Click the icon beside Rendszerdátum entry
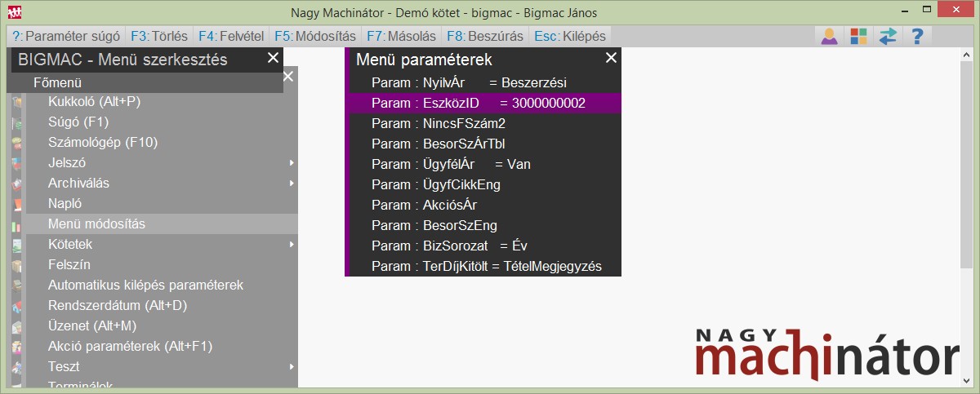The width and height of the screenshot is (980, 394). tap(18, 305)
